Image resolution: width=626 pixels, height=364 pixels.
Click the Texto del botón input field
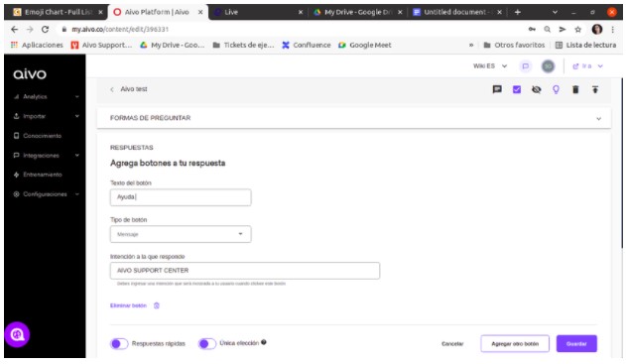pyautogui.click(x=181, y=197)
